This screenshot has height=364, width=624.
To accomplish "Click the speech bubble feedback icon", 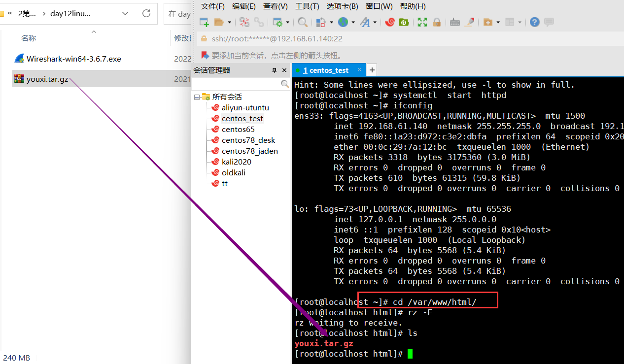I will point(549,22).
